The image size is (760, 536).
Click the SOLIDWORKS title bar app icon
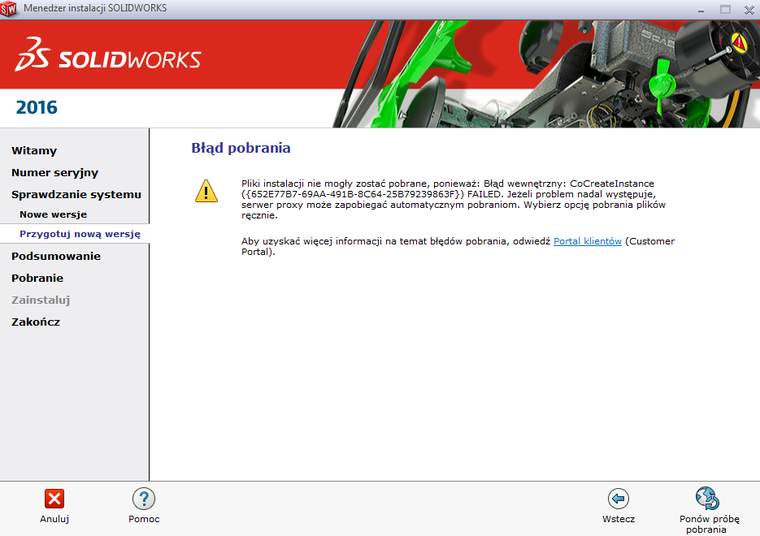pos(8,9)
